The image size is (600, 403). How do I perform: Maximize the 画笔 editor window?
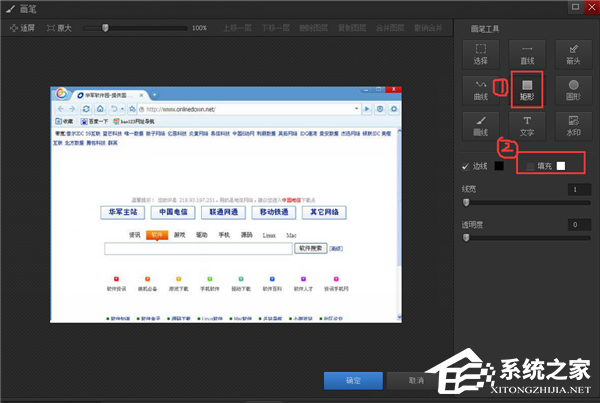575,7
